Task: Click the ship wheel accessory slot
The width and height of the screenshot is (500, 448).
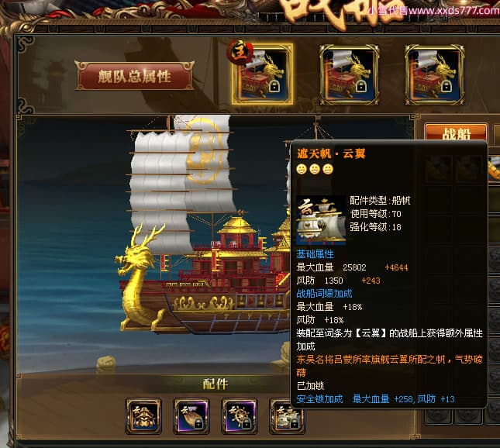Action: tap(240, 416)
